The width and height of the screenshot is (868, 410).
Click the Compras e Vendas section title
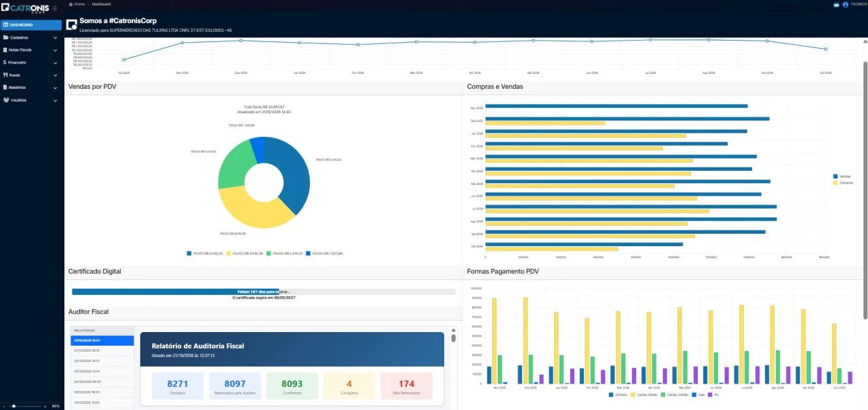click(x=495, y=87)
